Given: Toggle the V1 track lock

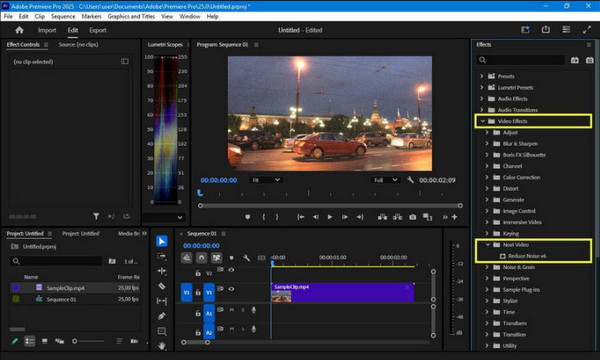Looking at the screenshot, I should pyautogui.click(x=198, y=292).
